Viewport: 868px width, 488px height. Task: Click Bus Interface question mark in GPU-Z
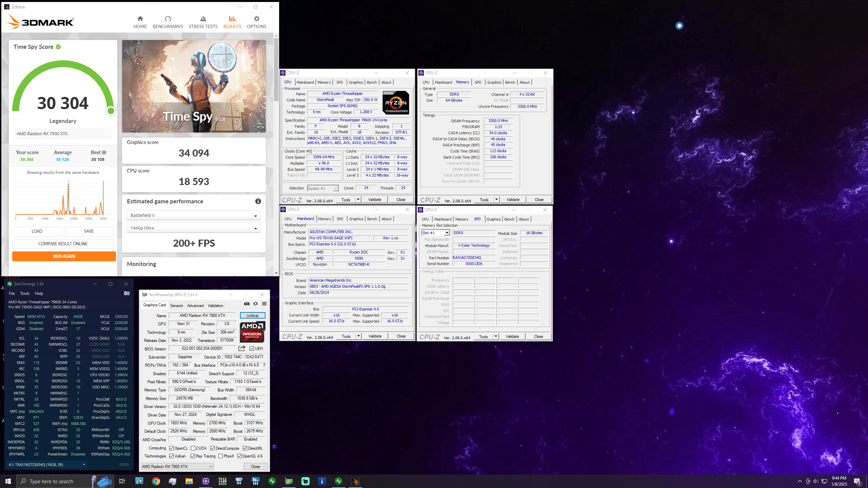[x=264, y=365]
